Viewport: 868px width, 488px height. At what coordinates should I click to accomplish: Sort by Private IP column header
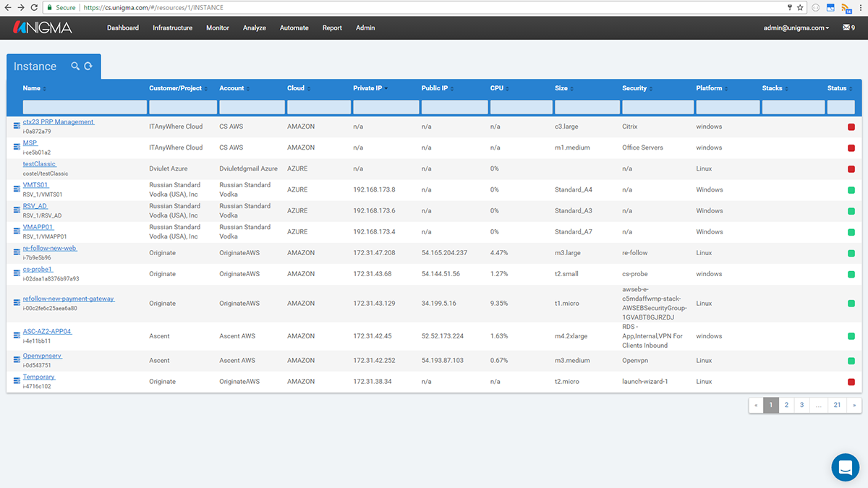(370, 88)
